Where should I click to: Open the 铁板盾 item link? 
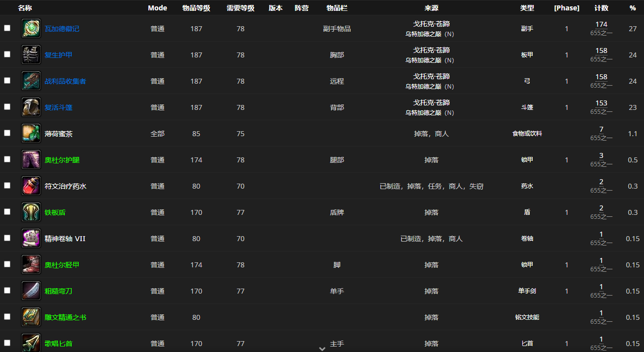tap(55, 212)
